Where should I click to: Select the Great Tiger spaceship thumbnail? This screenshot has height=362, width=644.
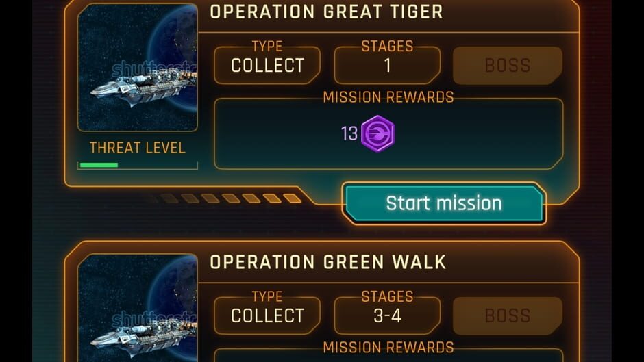[137, 67]
